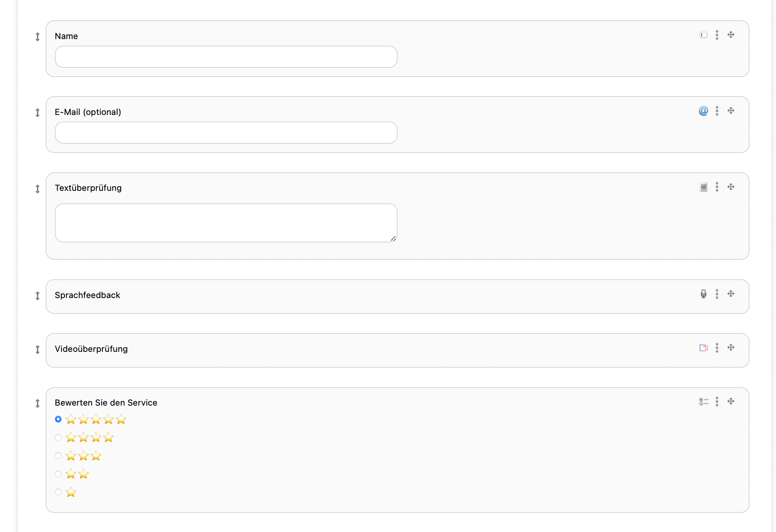Image resolution: width=776 pixels, height=532 pixels.
Task: Click the textarea icon on Textüberprüfung
Action: coord(703,187)
